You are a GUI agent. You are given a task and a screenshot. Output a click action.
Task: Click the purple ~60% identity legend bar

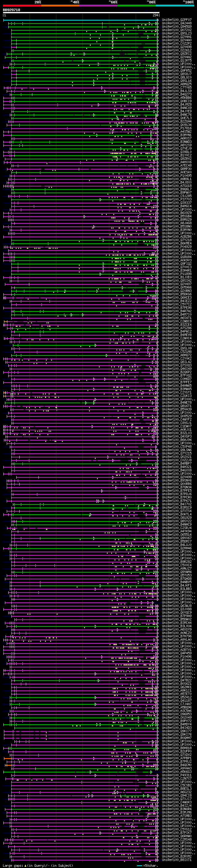tap(99, 6)
